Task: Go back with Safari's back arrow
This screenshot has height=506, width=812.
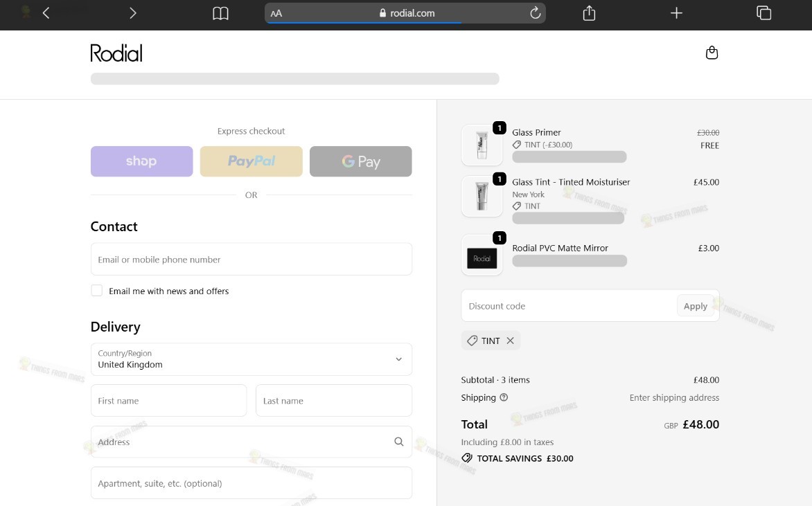Action: [46, 13]
